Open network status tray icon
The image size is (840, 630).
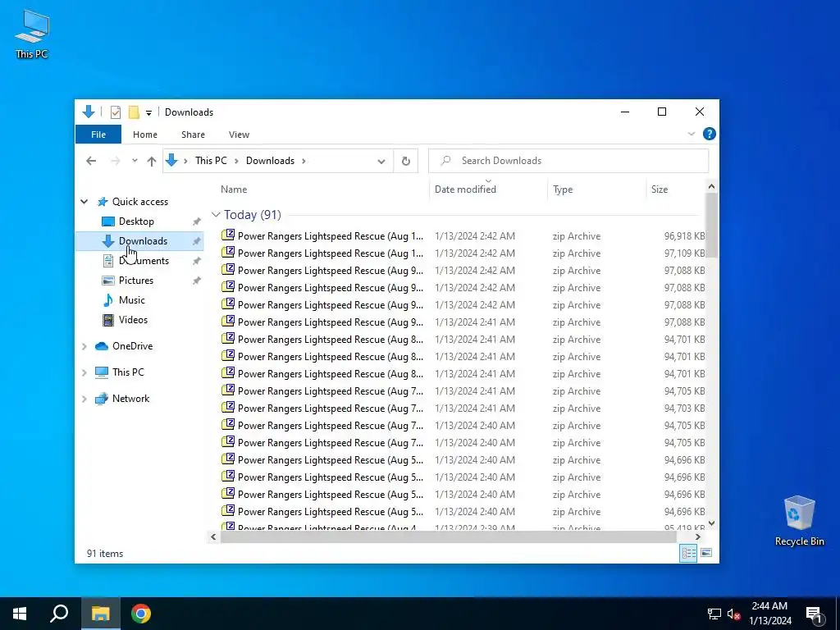coord(714,614)
